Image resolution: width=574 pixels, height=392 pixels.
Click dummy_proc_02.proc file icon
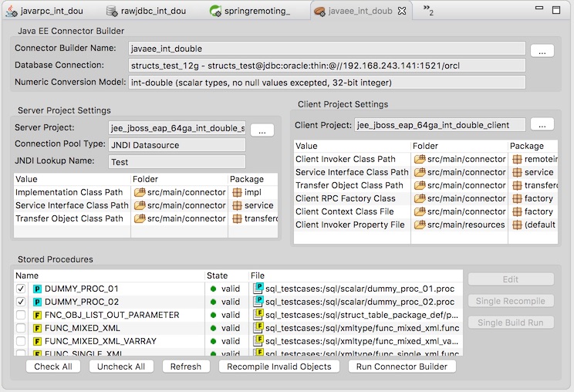(259, 302)
